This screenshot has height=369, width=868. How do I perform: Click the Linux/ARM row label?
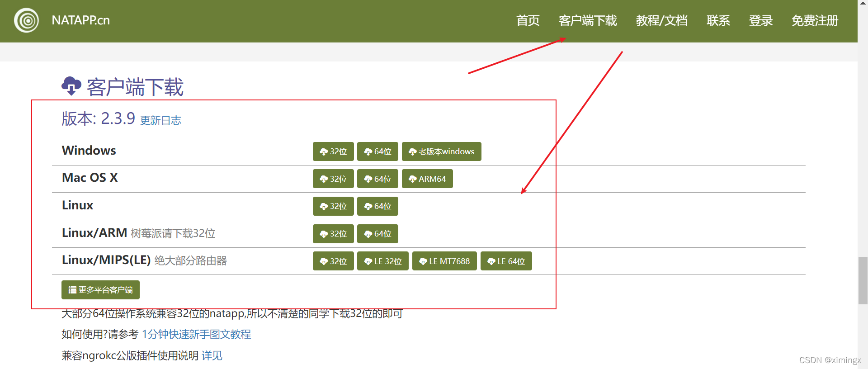pos(94,232)
